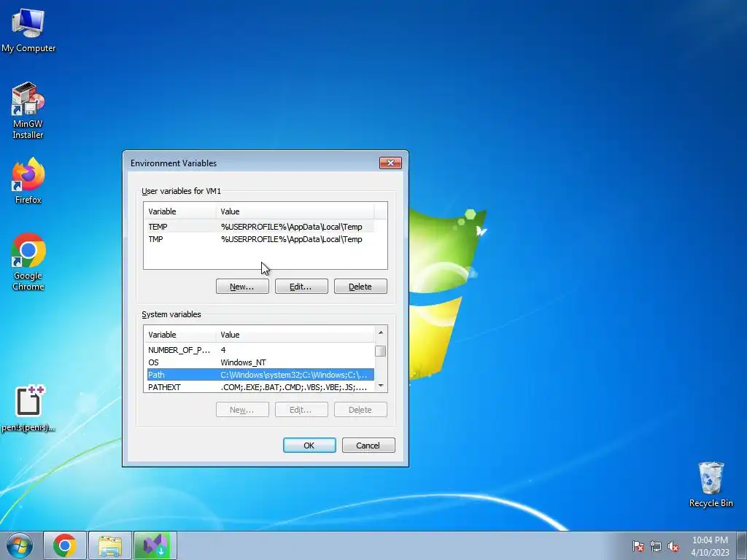This screenshot has height=560, width=747.
Task: Open the clock showing 10:04 PM
Action: [710, 546]
